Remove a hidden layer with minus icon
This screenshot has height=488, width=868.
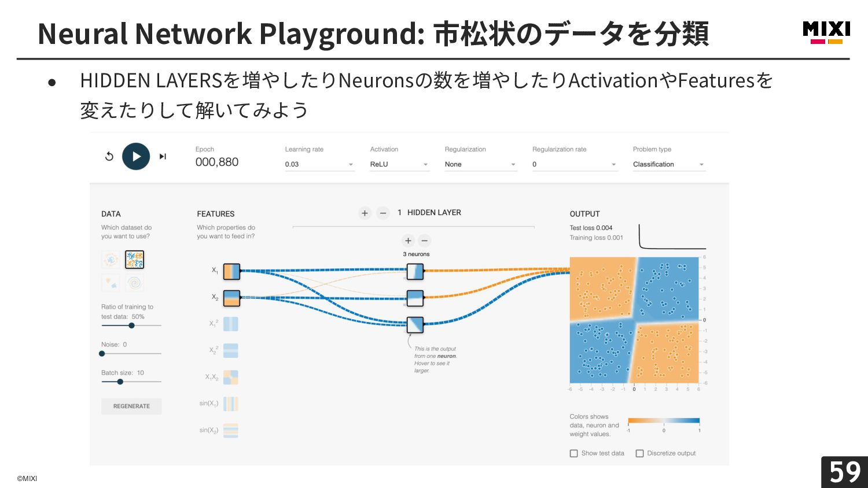(x=383, y=213)
